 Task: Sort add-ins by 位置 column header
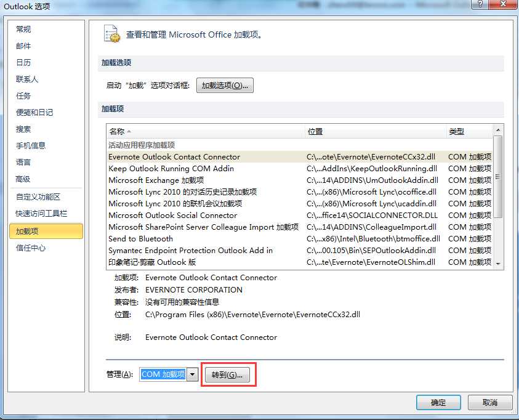pyautogui.click(x=375, y=131)
